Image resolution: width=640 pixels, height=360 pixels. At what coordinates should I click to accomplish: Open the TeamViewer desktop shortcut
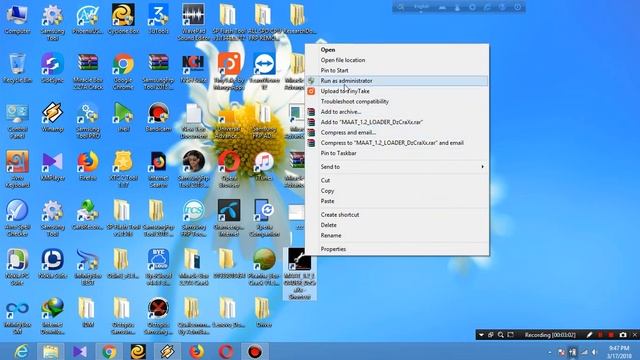coord(264,71)
